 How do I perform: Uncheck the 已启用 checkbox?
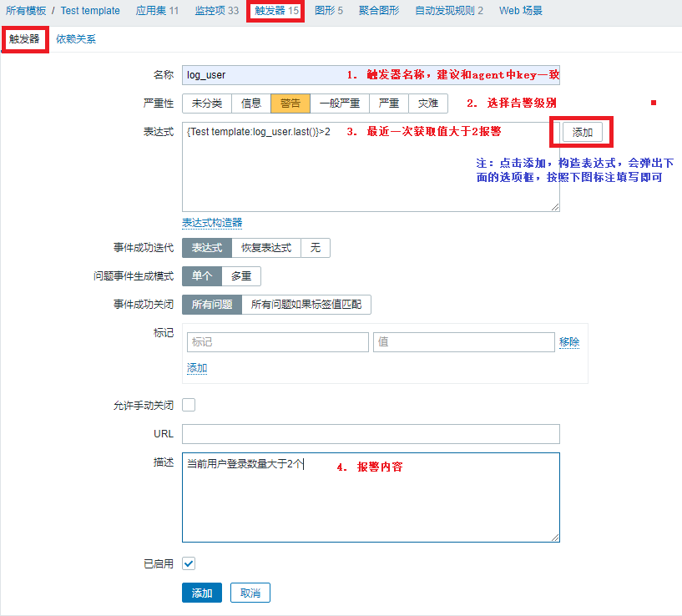point(189,563)
